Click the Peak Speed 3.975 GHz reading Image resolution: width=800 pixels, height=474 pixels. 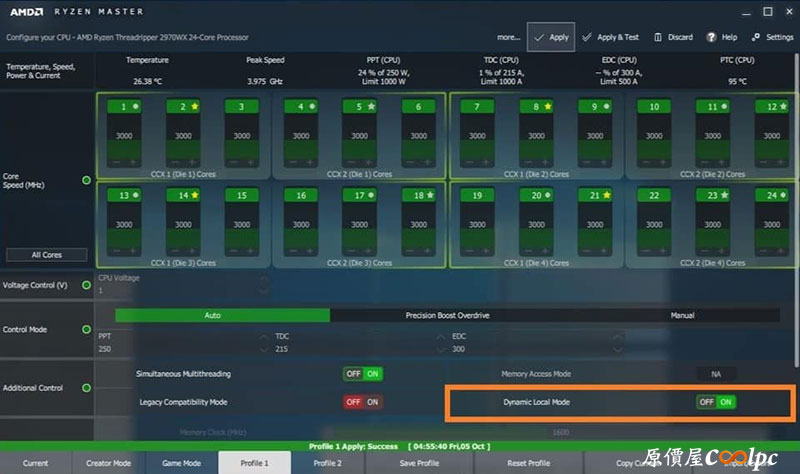click(265, 81)
